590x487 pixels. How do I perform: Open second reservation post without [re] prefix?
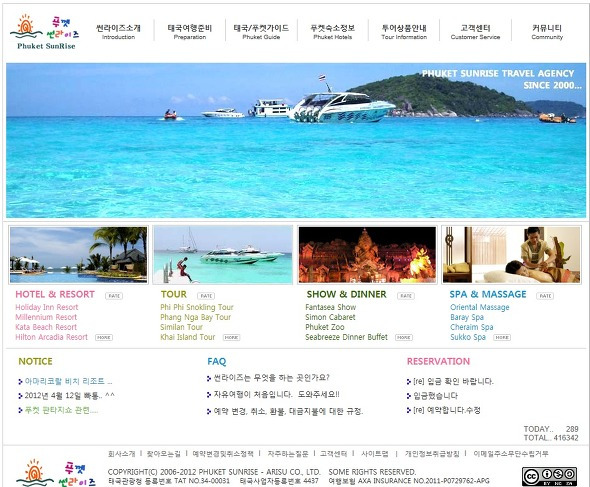pos(435,396)
